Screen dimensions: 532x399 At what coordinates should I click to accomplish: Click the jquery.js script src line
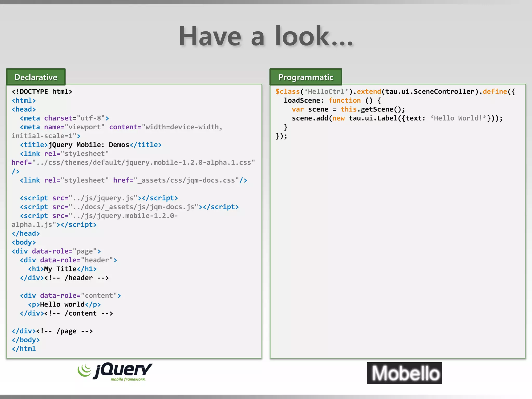[99, 198]
